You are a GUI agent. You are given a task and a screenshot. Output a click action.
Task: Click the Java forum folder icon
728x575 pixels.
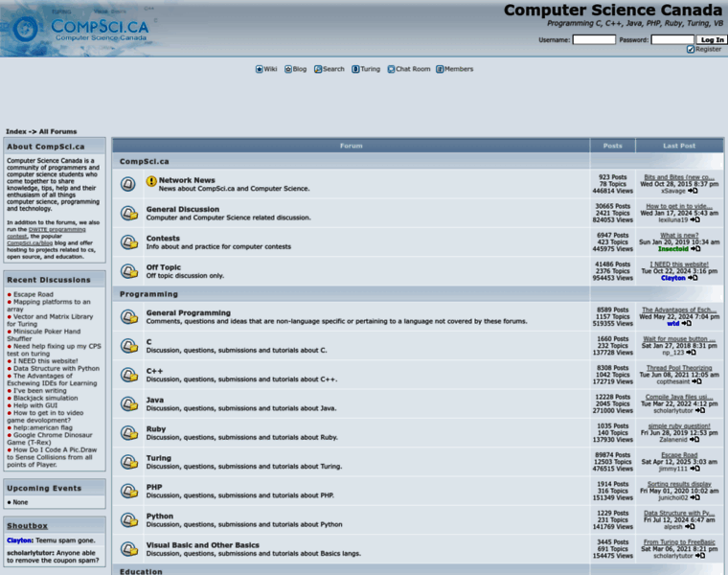[129, 404]
